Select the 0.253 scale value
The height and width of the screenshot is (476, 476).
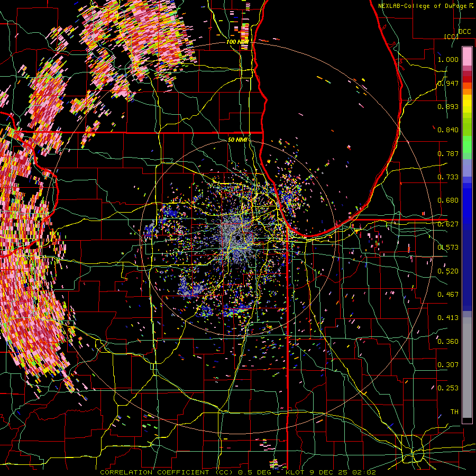(448, 388)
